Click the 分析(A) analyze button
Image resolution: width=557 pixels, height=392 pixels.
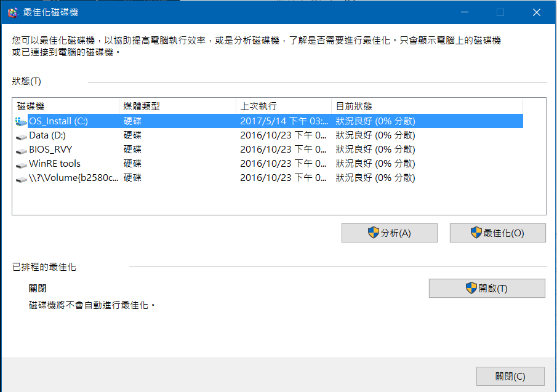[x=390, y=233]
